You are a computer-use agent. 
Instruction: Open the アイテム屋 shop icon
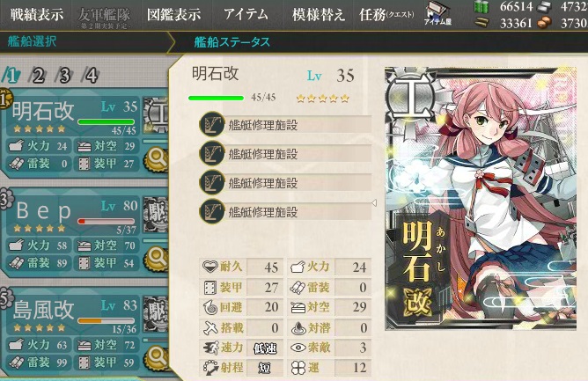[x=438, y=14]
